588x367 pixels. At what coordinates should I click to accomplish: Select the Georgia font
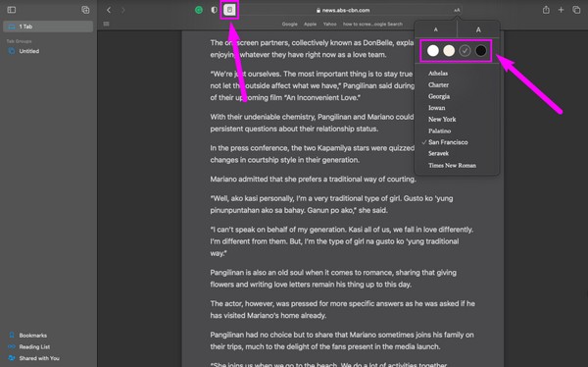coord(439,96)
